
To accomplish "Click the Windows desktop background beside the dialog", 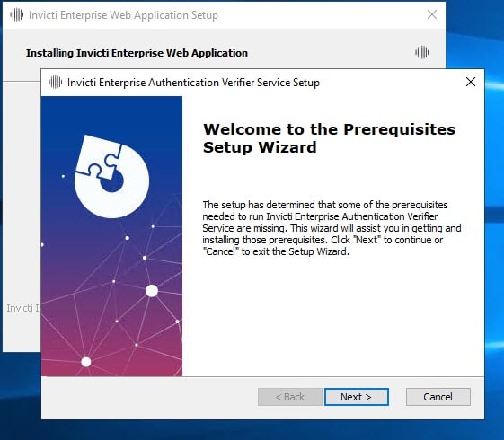I will click(494, 224).
